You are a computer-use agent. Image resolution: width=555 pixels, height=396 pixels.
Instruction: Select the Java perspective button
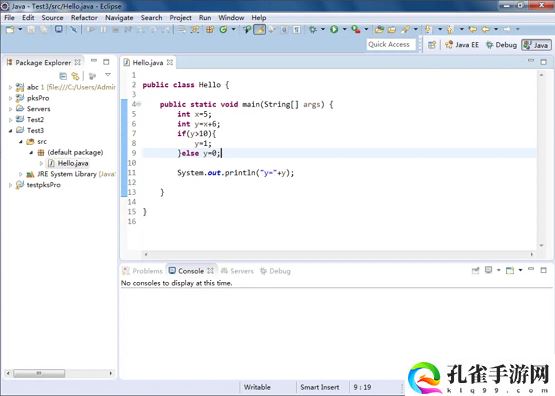click(536, 45)
